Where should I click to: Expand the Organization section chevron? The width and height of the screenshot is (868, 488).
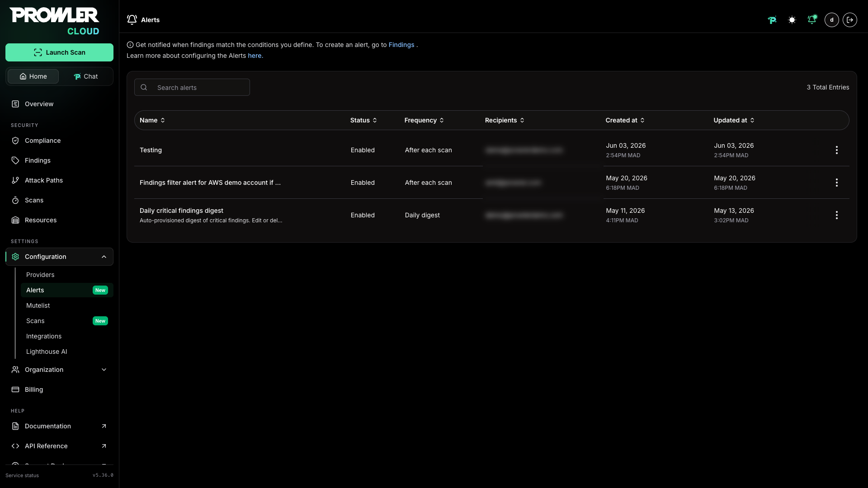click(104, 370)
